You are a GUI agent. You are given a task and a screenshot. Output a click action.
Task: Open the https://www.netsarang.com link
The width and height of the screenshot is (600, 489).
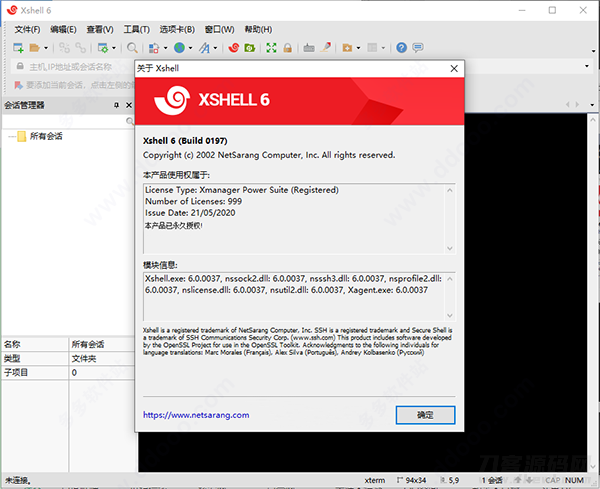196,415
